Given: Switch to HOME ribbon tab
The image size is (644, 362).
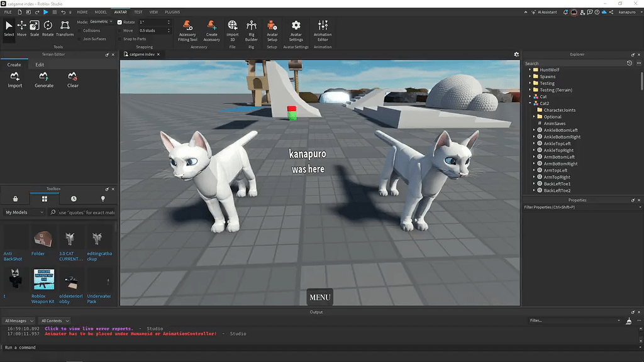Looking at the screenshot, I should (82, 13).
